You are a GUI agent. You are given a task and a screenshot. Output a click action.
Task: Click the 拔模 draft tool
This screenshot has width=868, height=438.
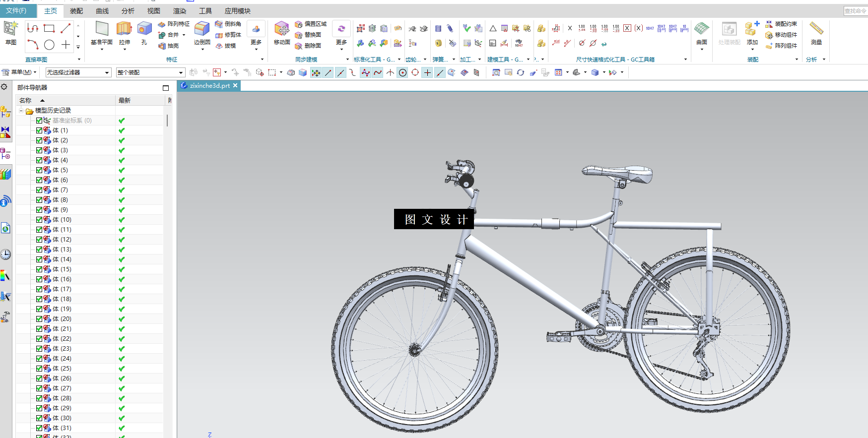pyautogui.click(x=226, y=46)
